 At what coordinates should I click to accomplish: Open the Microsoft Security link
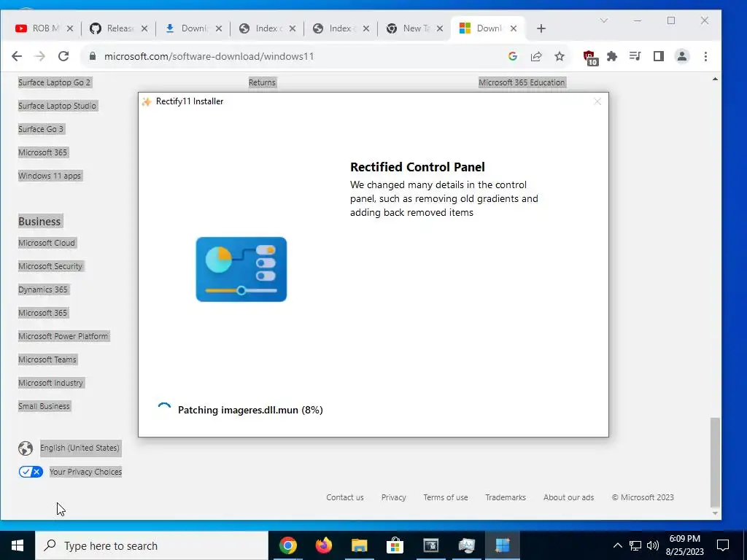pyautogui.click(x=50, y=266)
